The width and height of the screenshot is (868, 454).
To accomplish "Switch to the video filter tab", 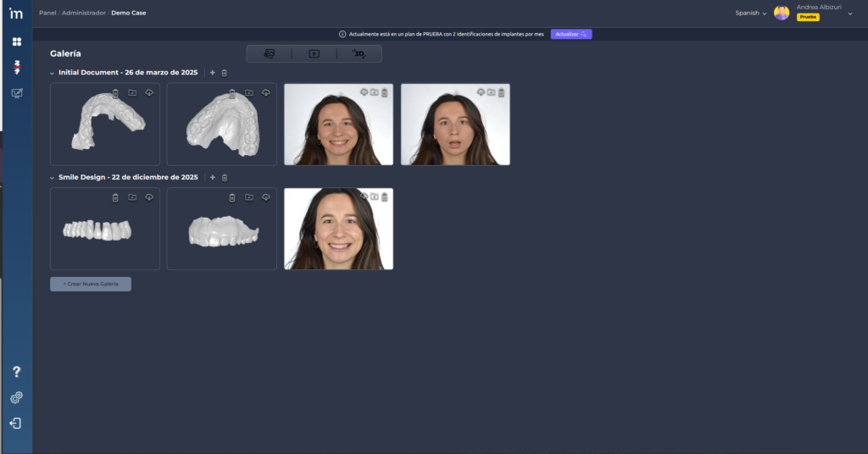I will (x=314, y=53).
